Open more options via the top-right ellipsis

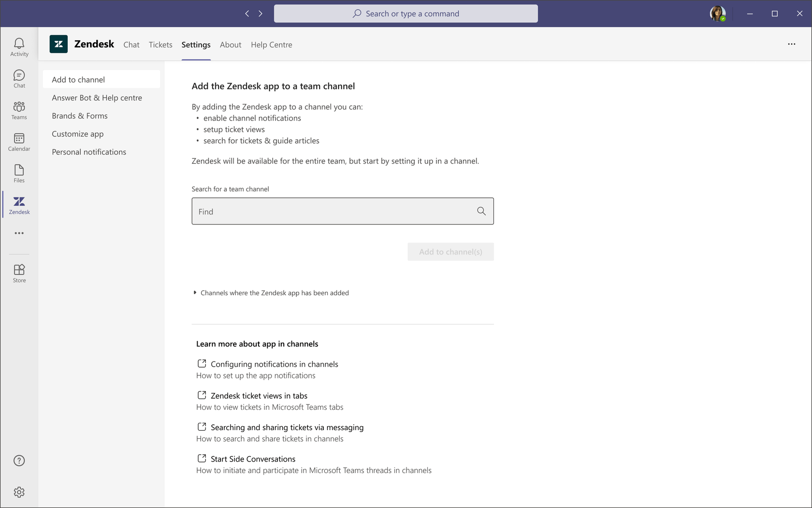(x=791, y=44)
